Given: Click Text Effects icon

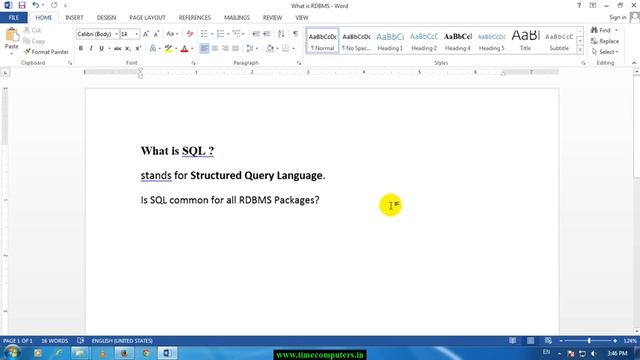Looking at the screenshot, I should click(x=153, y=49).
